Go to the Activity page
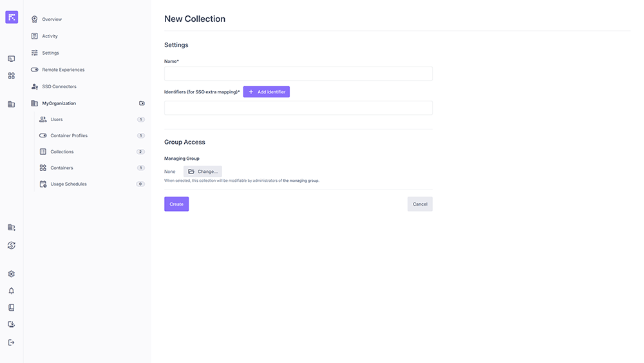 pyautogui.click(x=50, y=36)
